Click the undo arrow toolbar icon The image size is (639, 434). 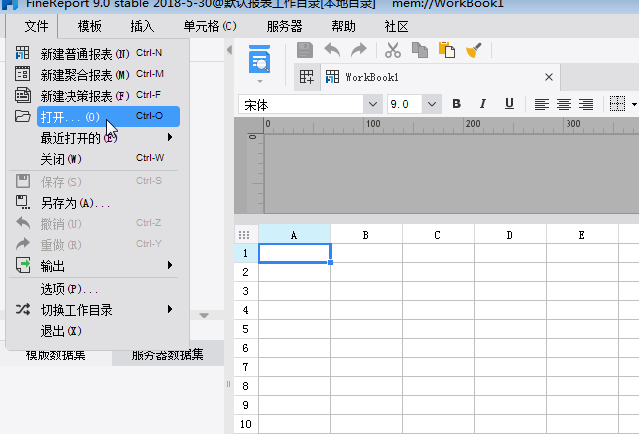(x=332, y=50)
